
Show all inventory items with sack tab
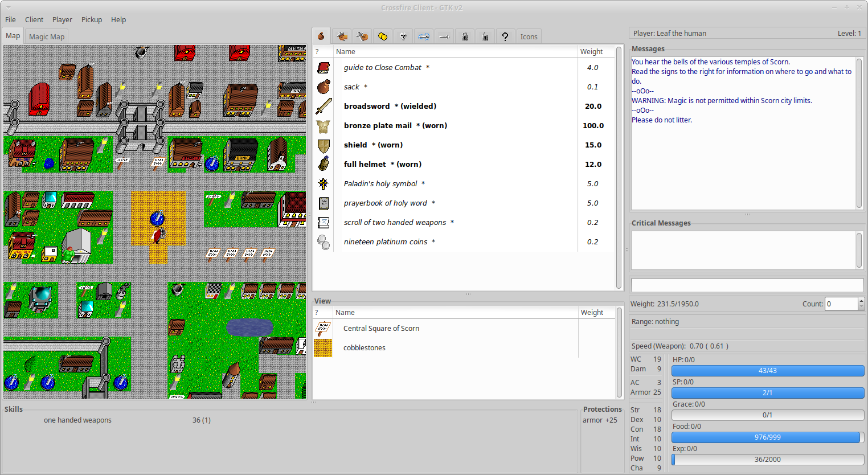[322, 36]
